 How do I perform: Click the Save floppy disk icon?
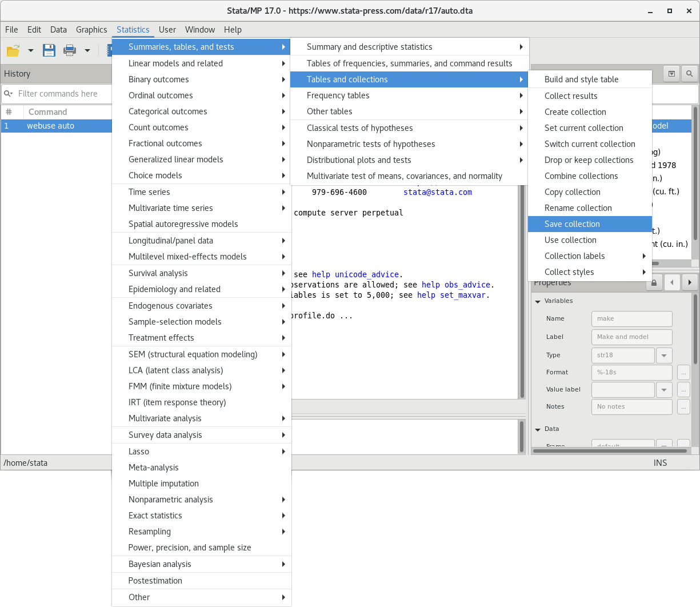[49, 50]
